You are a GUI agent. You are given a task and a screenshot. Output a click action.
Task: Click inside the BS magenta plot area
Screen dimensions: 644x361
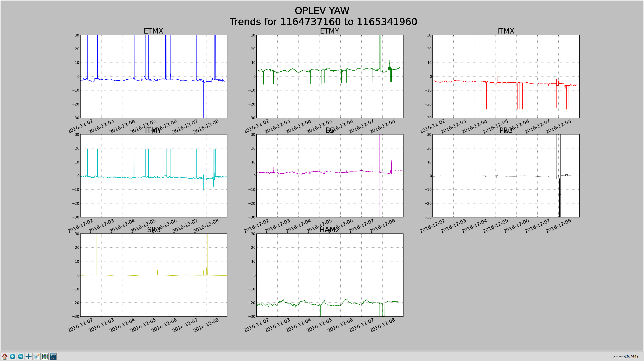[x=330, y=176]
